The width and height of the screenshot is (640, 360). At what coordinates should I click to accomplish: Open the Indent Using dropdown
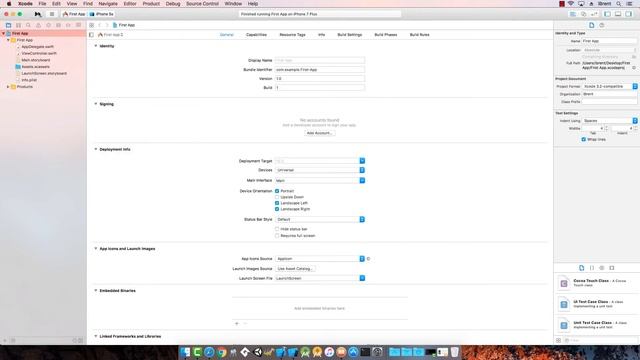(610, 121)
